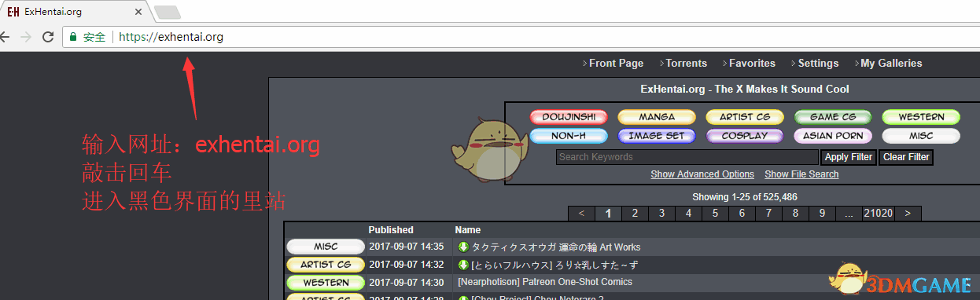Viewport: 980px width, 300px height.
Task: Go back using the browser back arrow
Action: (4, 37)
